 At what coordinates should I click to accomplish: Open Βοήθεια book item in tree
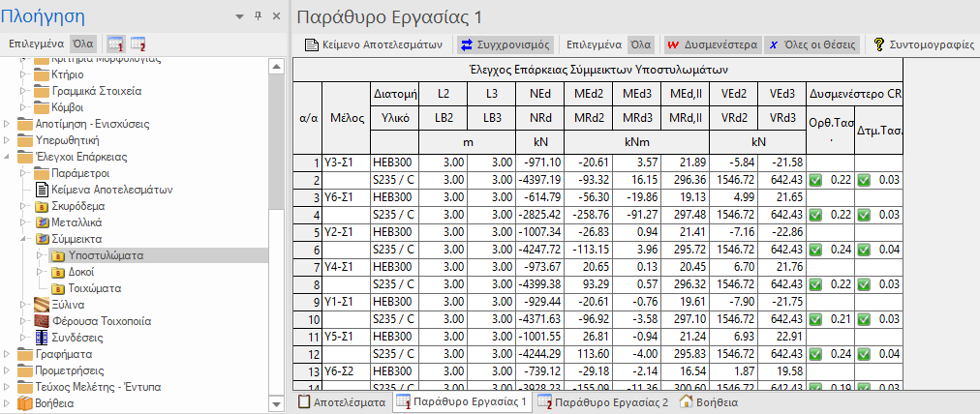click(53, 402)
